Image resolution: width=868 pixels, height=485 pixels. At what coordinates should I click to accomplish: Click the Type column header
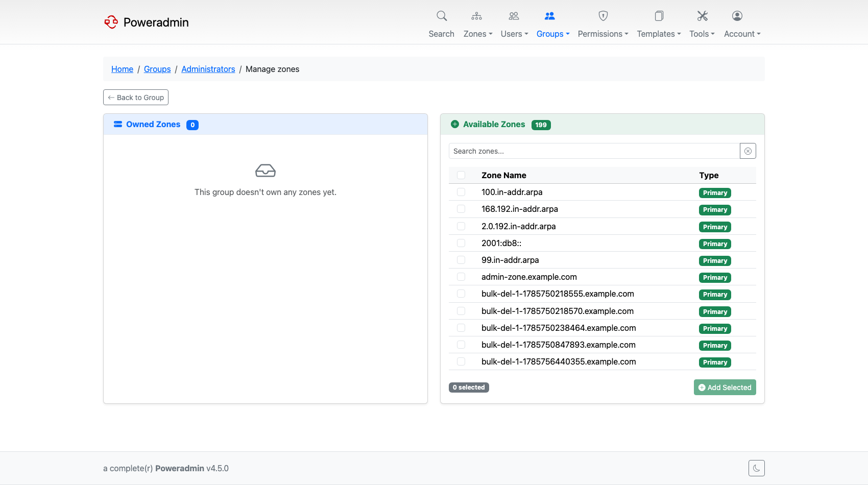pos(709,175)
